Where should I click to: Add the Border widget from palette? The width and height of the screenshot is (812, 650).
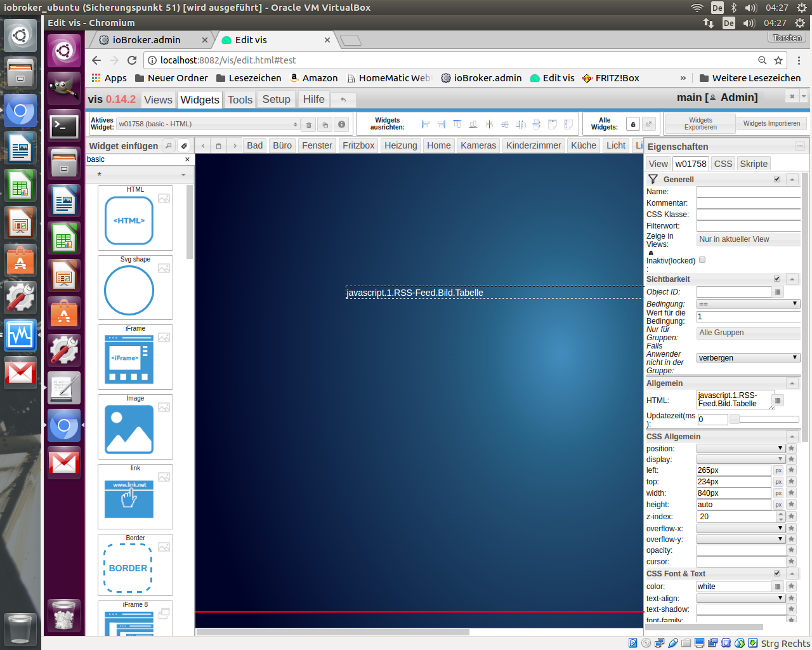coord(135,565)
